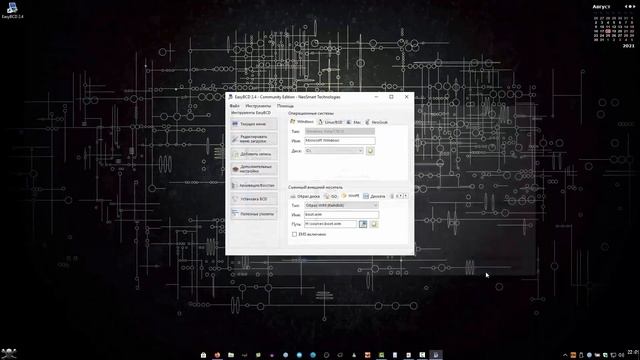Click the browse file icon next to Путь
Screen dimensions: 640x360
[x=363, y=224]
